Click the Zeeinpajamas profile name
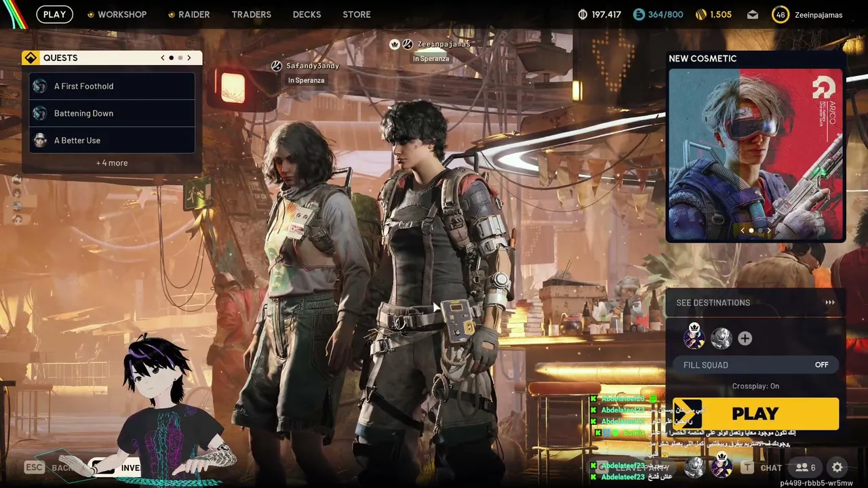This screenshot has height=488, width=868. [818, 14]
